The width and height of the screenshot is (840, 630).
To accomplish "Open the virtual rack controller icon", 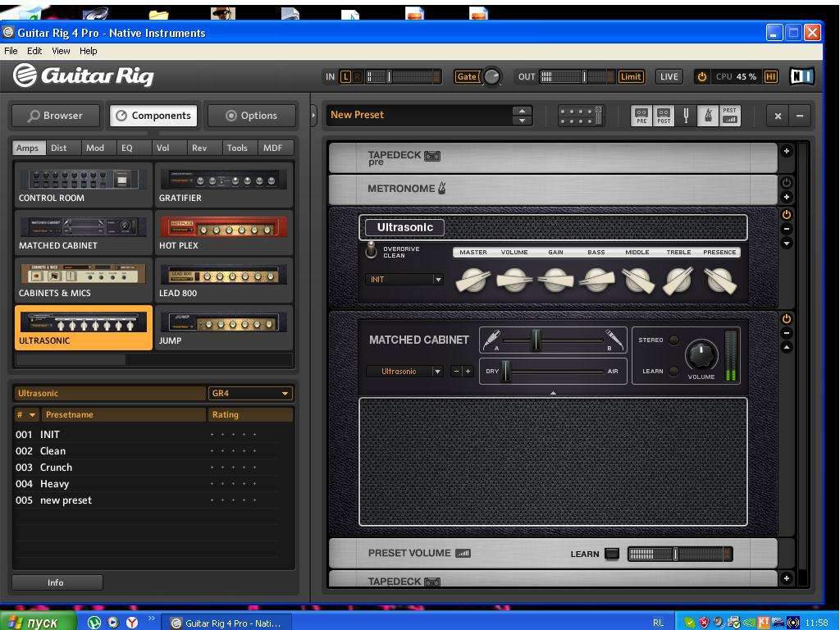I will coord(581,116).
